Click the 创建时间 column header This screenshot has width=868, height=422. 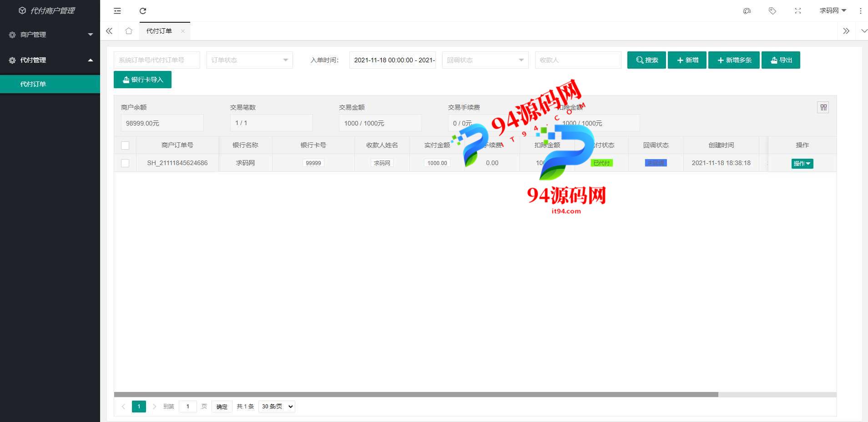coord(721,145)
